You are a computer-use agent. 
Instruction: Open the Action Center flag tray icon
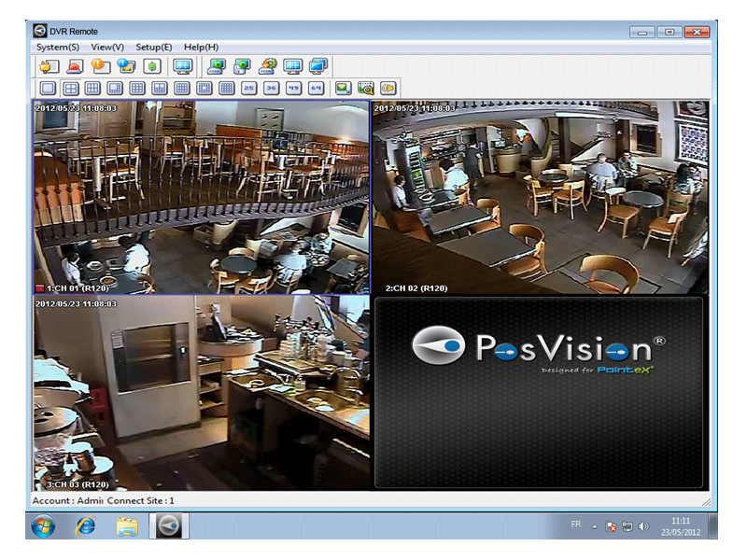(611, 526)
